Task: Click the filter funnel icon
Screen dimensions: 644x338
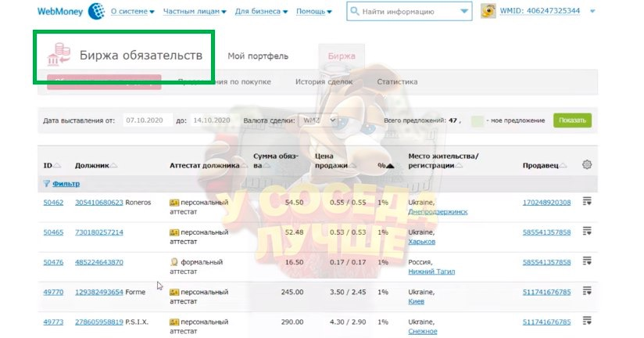Action: tap(46, 183)
